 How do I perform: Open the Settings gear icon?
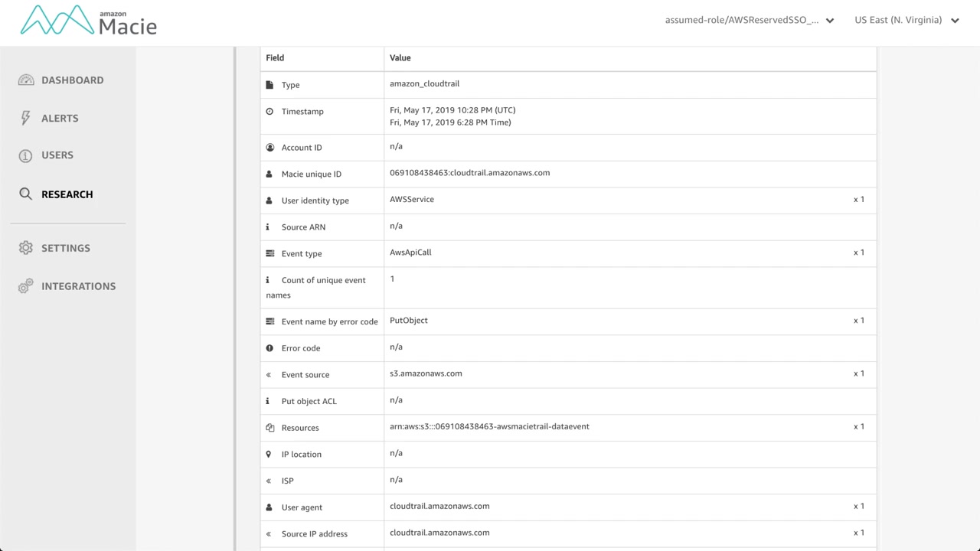(x=26, y=248)
